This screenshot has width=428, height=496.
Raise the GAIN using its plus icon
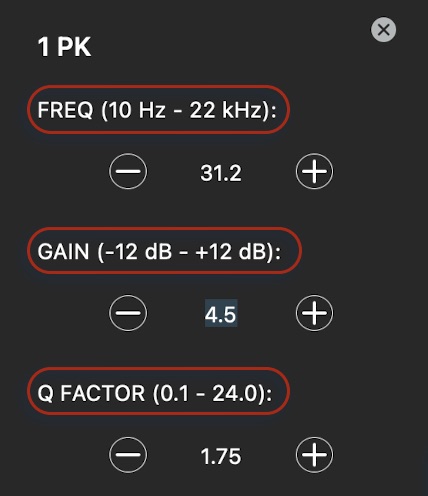point(314,313)
